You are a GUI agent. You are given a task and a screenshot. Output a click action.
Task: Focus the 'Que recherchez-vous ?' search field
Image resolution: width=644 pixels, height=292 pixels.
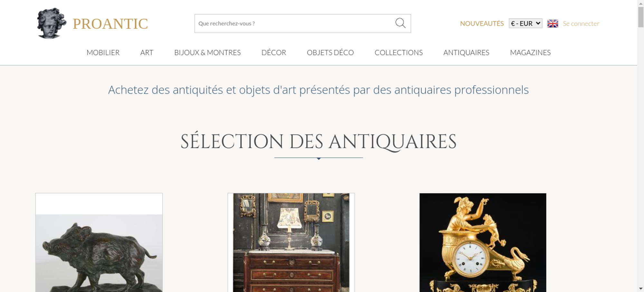295,23
